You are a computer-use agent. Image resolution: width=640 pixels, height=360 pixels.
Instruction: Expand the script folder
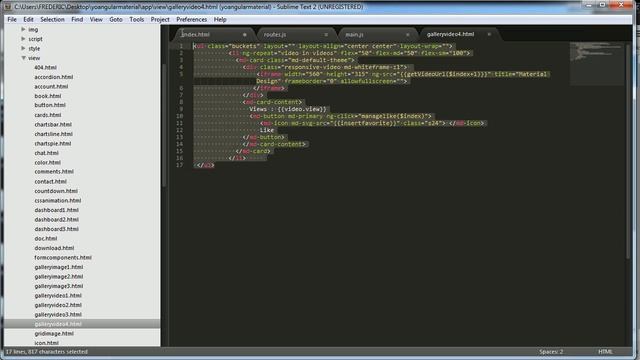(x=23, y=39)
